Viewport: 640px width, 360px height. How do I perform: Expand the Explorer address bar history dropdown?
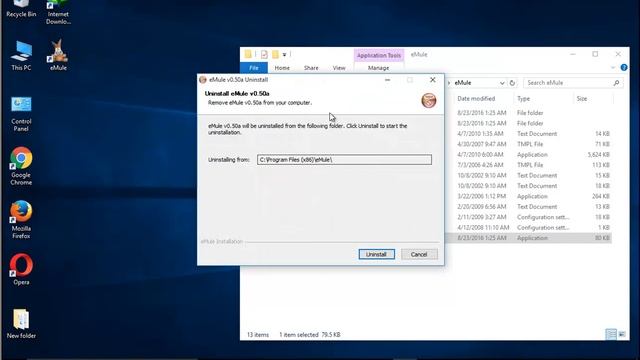point(502,83)
